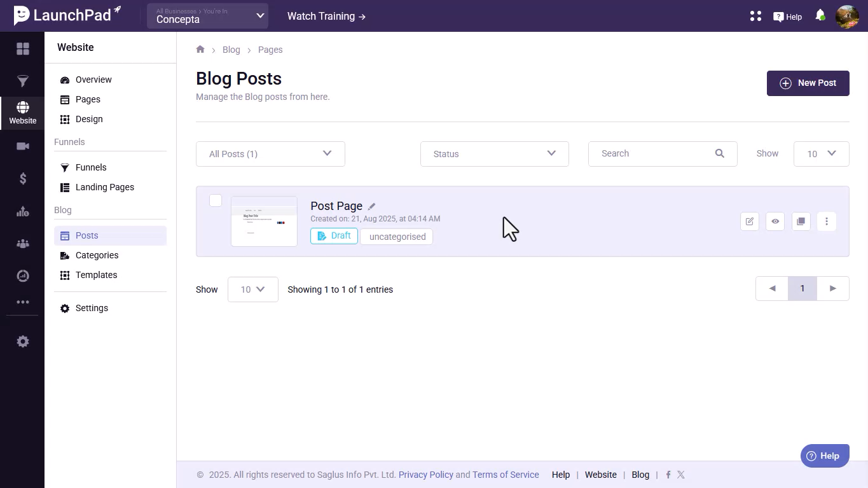Viewport: 868px width, 488px height.
Task: Open the Status filter dropdown
Action: [x=495, y=154]
